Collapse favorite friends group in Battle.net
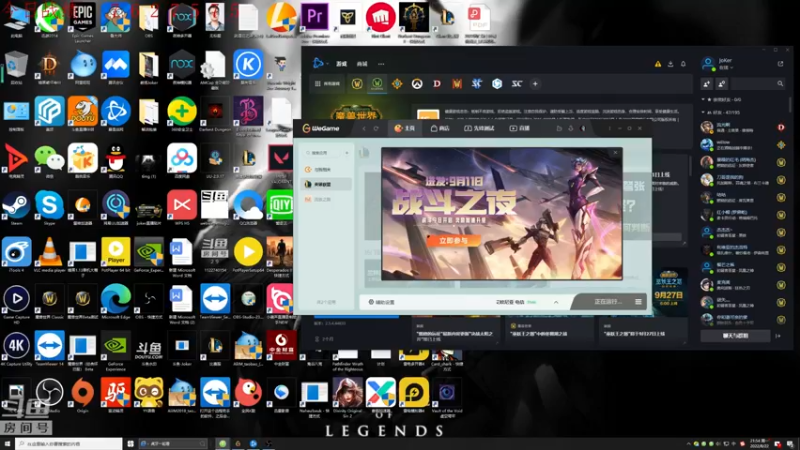Viewport: 800px width, 450px height. click(704, 99)
